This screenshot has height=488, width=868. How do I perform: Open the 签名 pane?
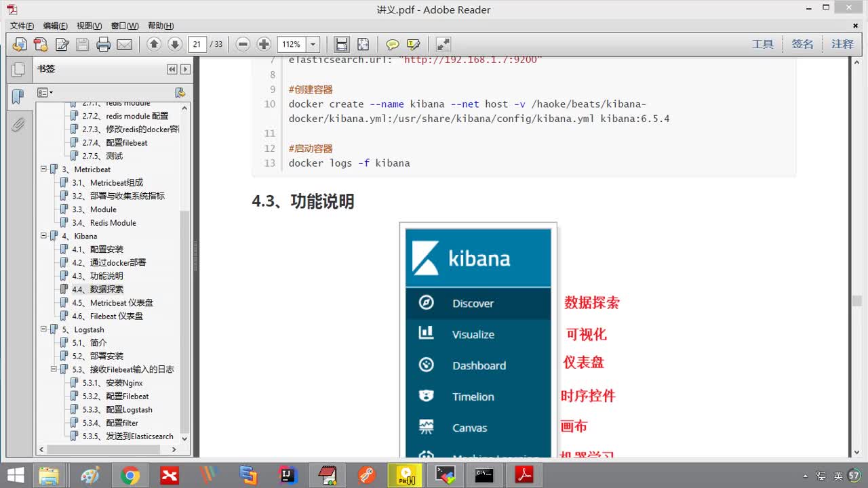tap(802, 44)
